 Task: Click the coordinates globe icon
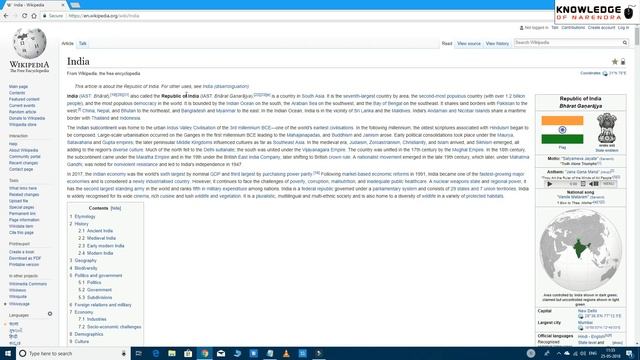click(605, 73)
